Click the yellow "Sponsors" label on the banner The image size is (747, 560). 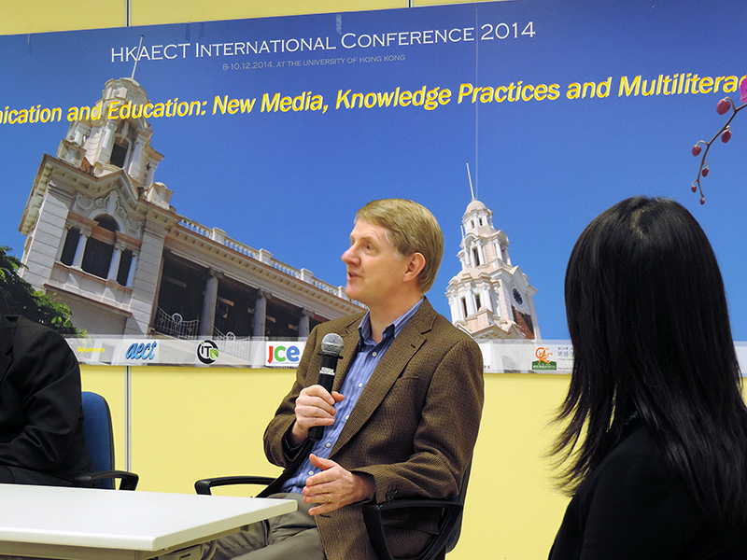point(91,349)
